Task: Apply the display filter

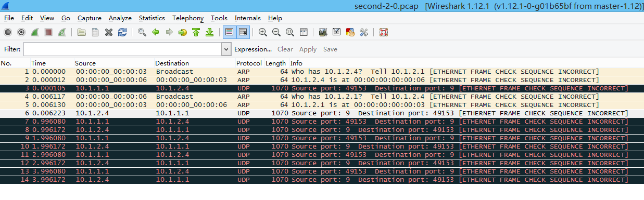Action: [x=308, y=49]
